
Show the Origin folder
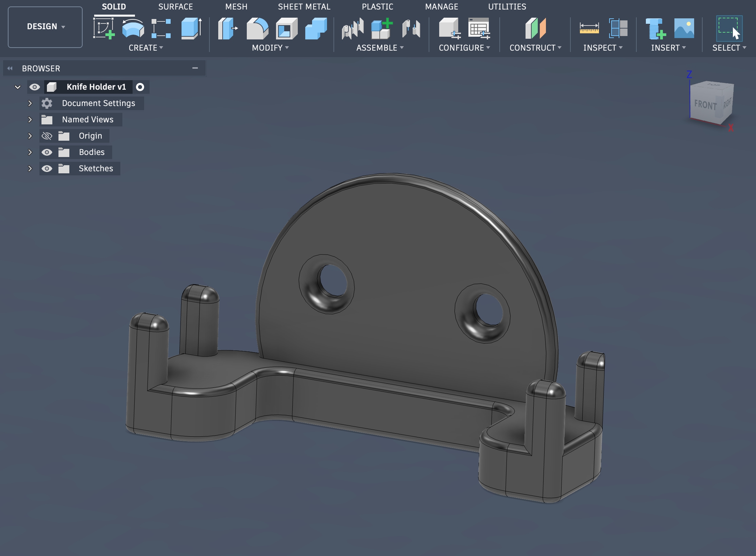[x=47, y=136]
